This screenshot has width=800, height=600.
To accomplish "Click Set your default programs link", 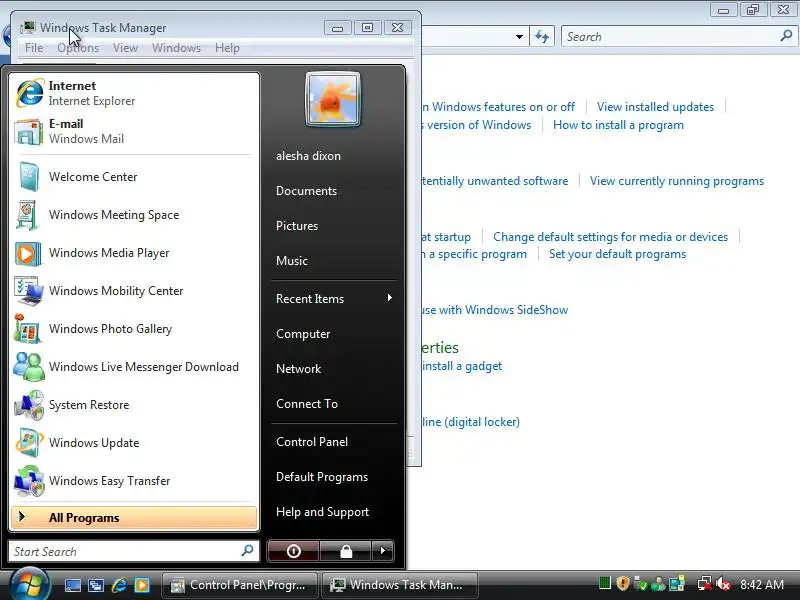I will coord(617,254).
